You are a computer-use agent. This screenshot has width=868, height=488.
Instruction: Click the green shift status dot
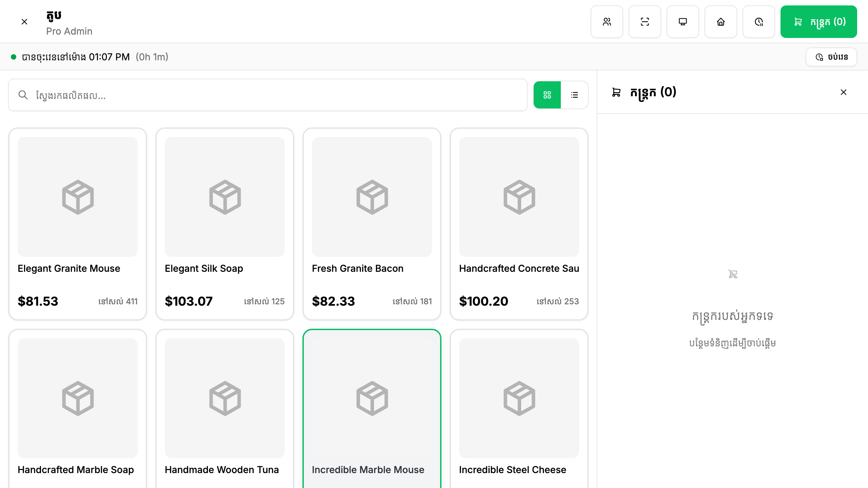click(x=14, y=57)
